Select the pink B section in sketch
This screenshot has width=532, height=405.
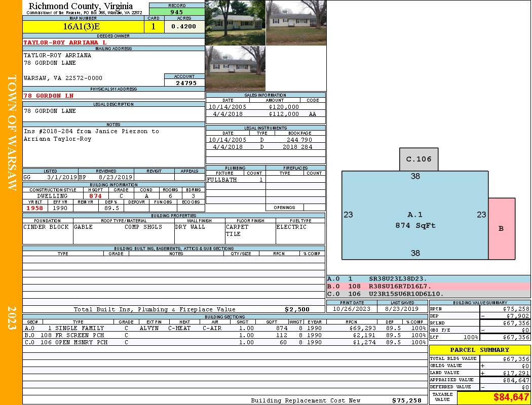pos(501,228)
